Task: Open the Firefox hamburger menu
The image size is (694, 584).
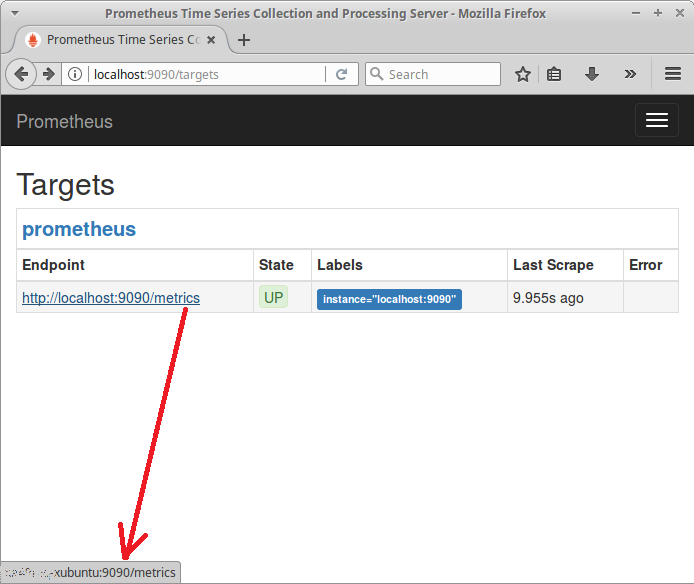Action: pyautogui.click(x=673, y=73)
